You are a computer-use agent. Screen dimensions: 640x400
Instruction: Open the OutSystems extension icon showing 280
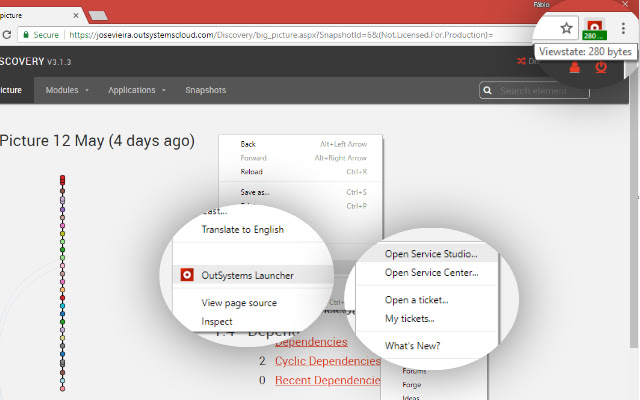594,29
